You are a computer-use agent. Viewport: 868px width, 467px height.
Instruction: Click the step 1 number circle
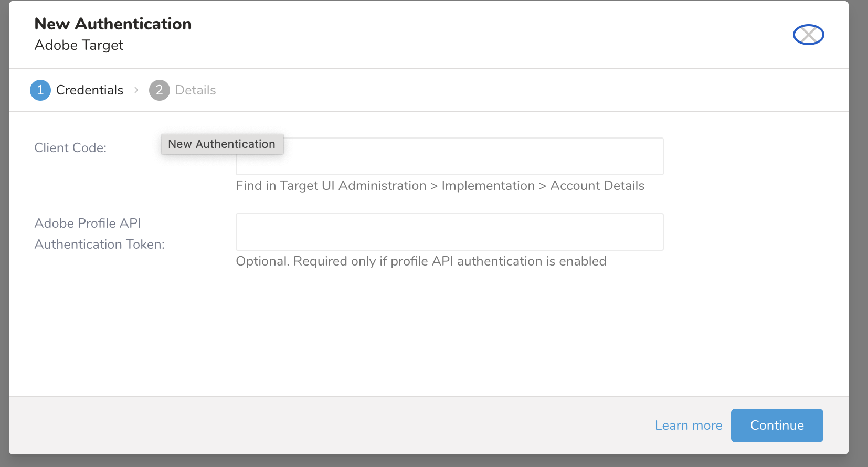coord(40,90)
